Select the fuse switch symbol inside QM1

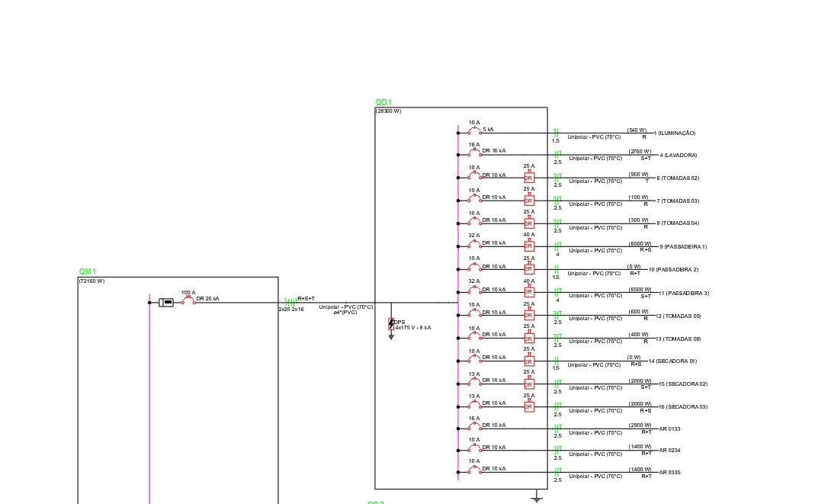(166, 302)
